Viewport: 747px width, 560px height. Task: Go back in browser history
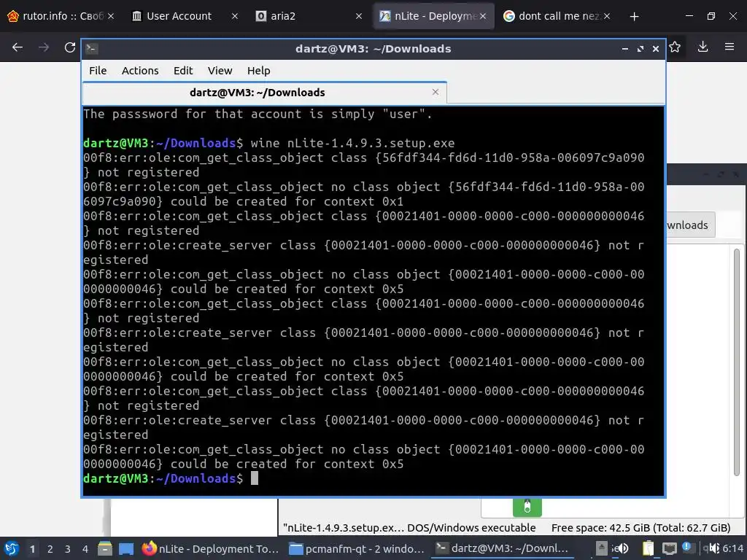(18, 47)
